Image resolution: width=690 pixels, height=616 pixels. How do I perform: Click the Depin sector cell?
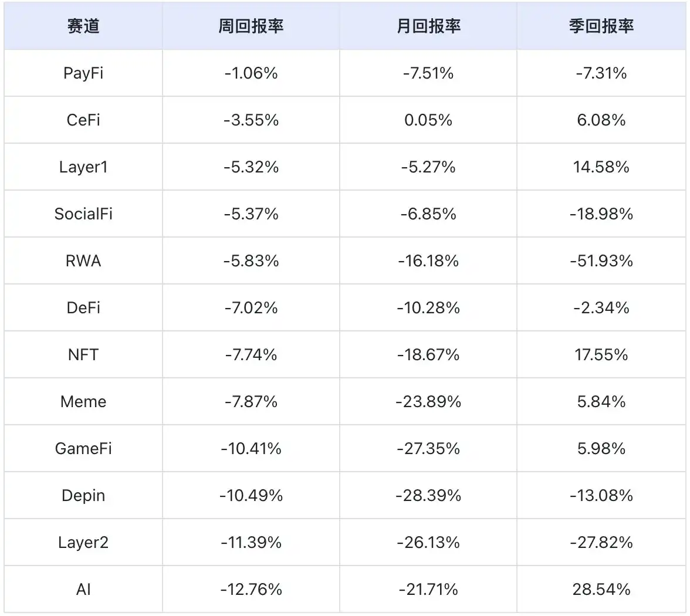[x=83, y=495]
